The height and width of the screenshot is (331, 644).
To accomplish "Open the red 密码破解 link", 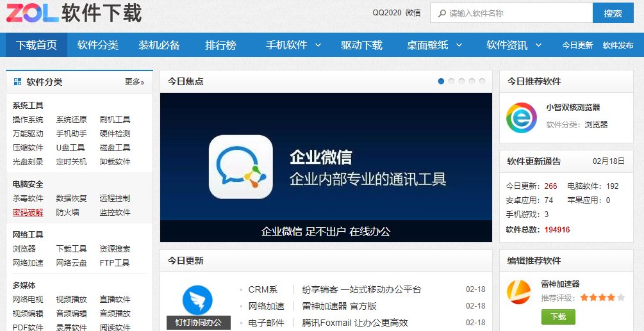I will [x=28, y=213].
